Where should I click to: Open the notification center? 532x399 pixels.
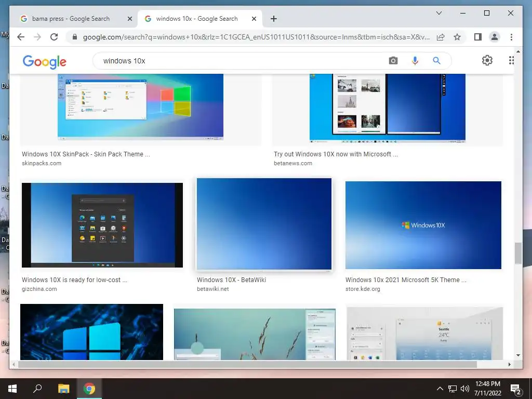pyautogui.click(x=516, y=389)
